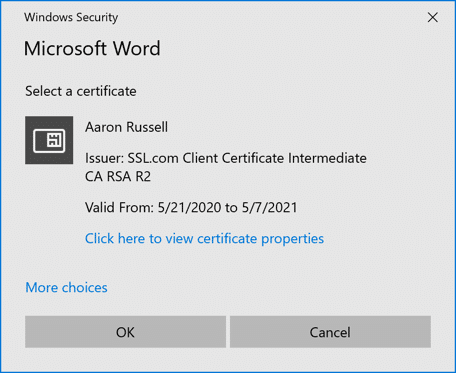
Task: Close the Windows Security dialog
Action: pyautogui.click(x=432, y=17)
